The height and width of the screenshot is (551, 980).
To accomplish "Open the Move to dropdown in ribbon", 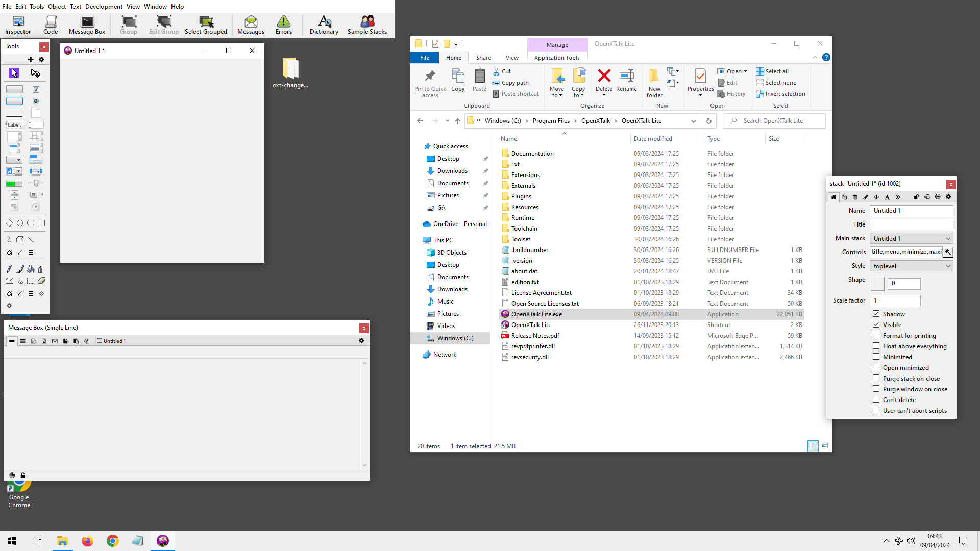I will pyautogui.click(x=557, y=92).
